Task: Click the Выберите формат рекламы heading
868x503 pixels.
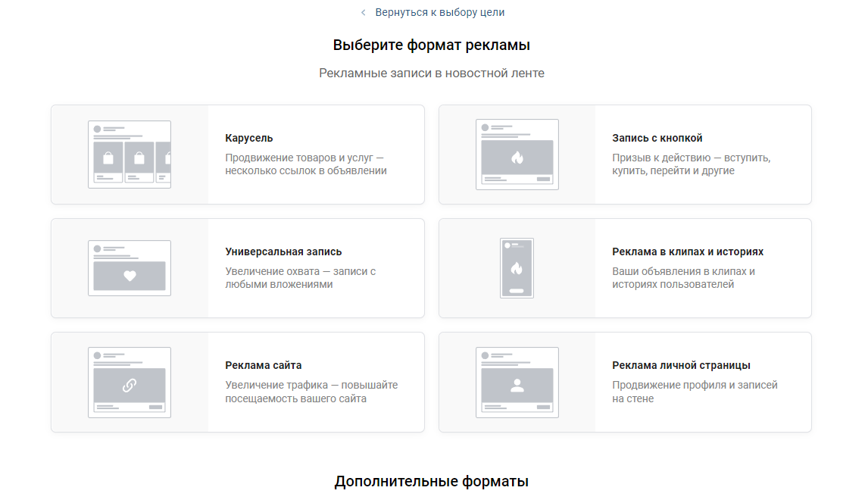Action: (431, 45)
